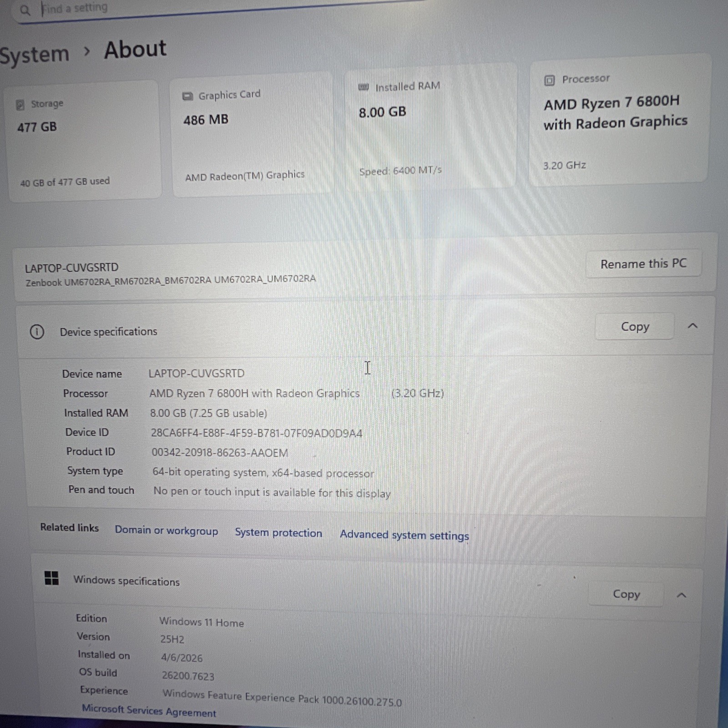Click the Graphics Card icon
Image resolution: width=728 pixels, height=728 pixels.
pyautogui.click(x=187, y=96)
